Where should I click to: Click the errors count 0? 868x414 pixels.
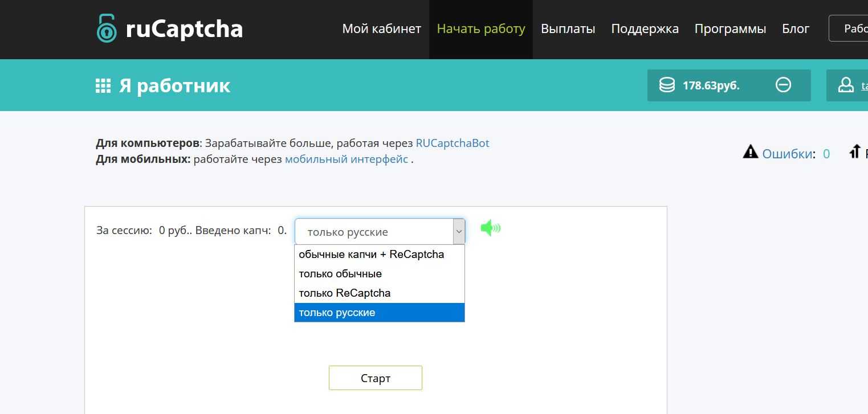click(x=826, y=154)
